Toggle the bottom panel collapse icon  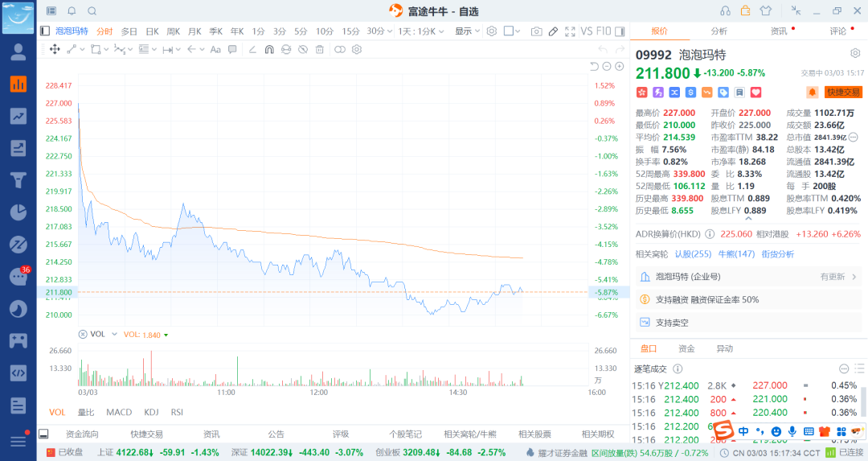(x=43, y=434)
